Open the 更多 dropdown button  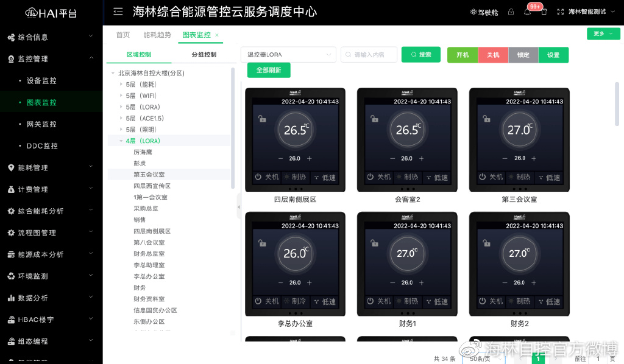[x=603, y=33]
